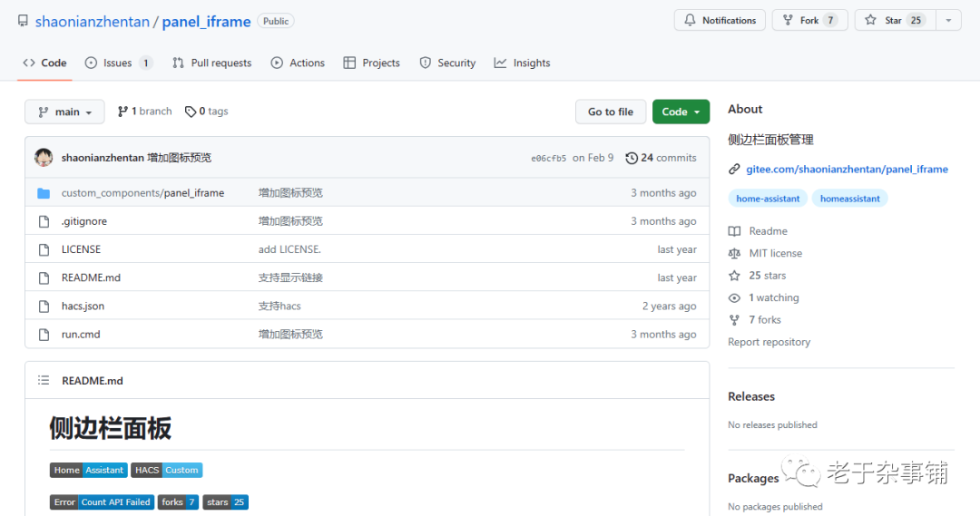Viewport: 980px width, 516px height.
Task: Click the Go to file button
Action: [x=611, y=112]
